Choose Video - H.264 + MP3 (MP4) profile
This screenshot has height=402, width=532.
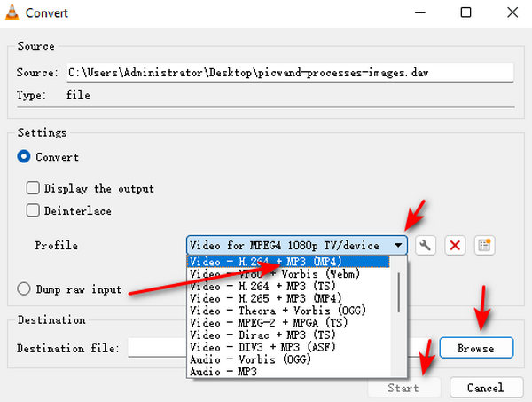pyautogui.click(x=288, y=262)
